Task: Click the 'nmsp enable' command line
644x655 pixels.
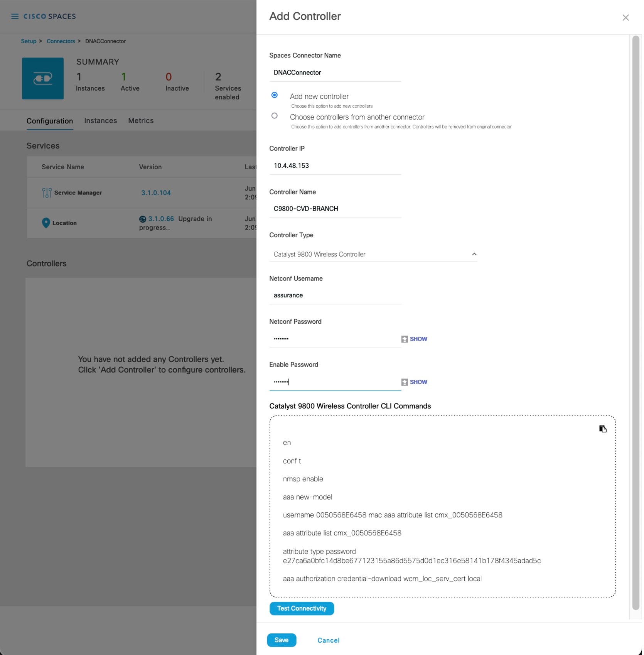Action: click(303, 479)
